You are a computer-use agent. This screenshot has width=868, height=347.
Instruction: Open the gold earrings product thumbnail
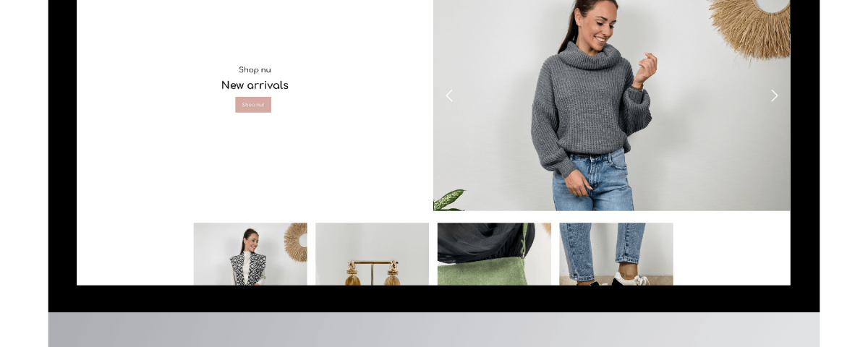pos(372,254)
